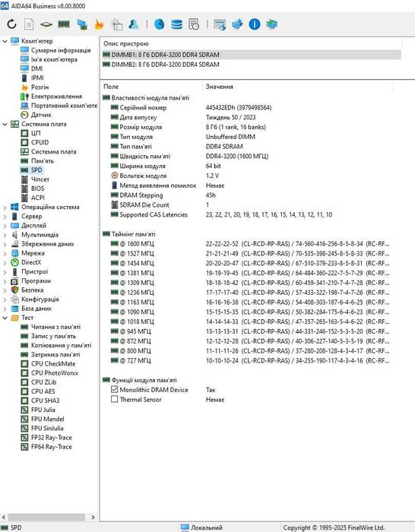Open Безпека tree item
The width and height of the screenshot is (415, 532).
(x=32, y=290)
